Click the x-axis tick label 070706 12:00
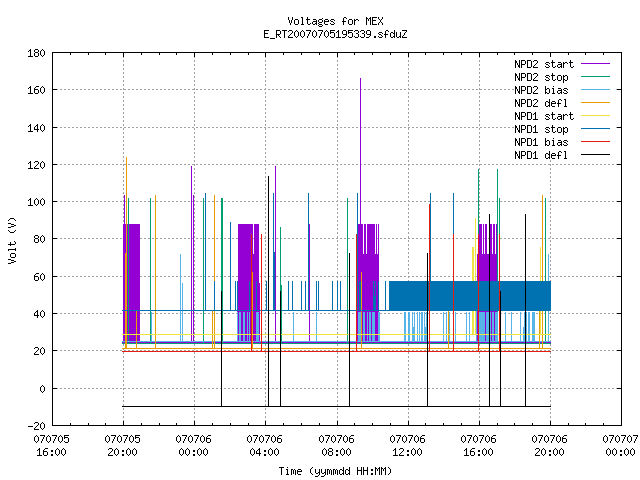This screenshot has width=640, height=480. (407, 445)
